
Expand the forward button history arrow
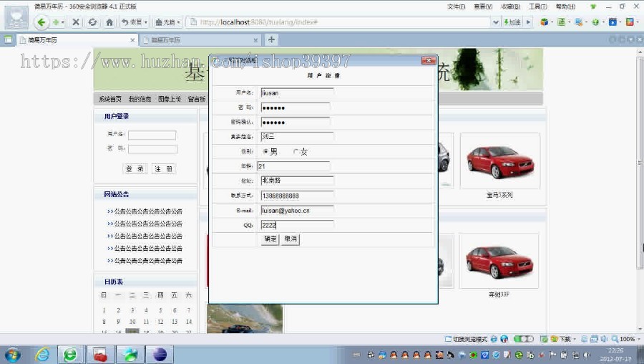[x=63, y=22]
